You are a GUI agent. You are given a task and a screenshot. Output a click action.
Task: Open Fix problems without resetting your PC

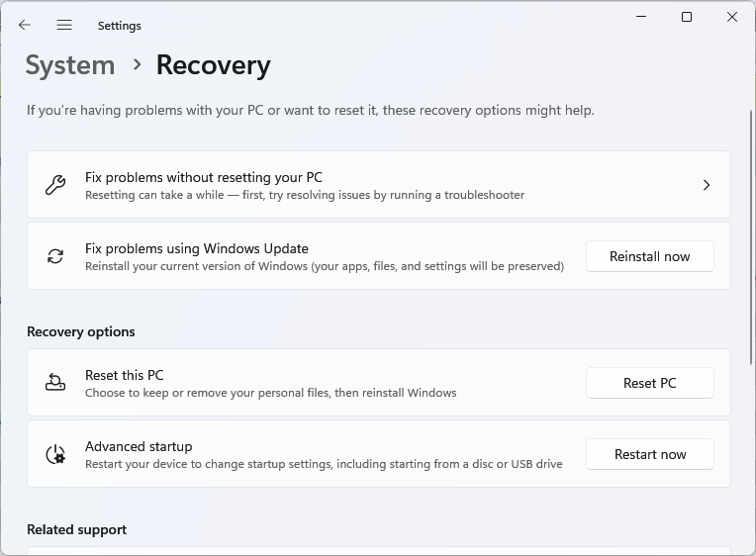pos(204,177)
